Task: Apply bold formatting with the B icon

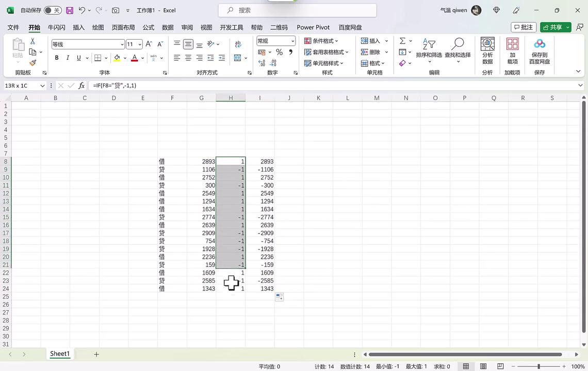Action: tap(56, 58)
